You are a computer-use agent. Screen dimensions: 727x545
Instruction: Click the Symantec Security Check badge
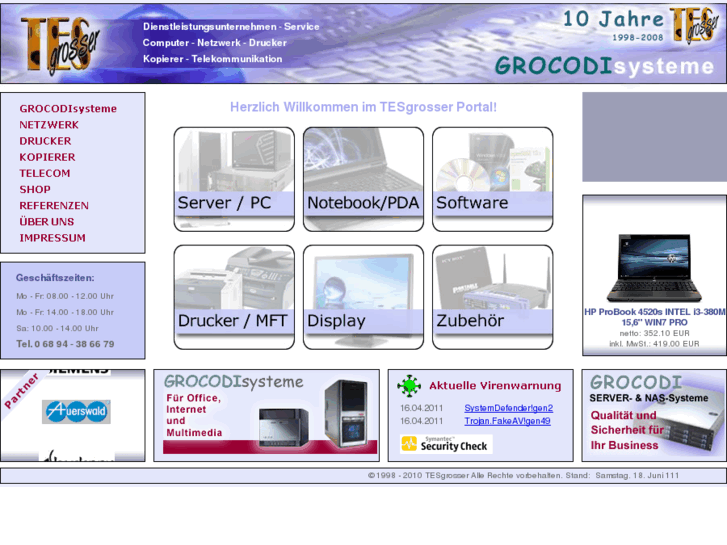pos(446,444)
